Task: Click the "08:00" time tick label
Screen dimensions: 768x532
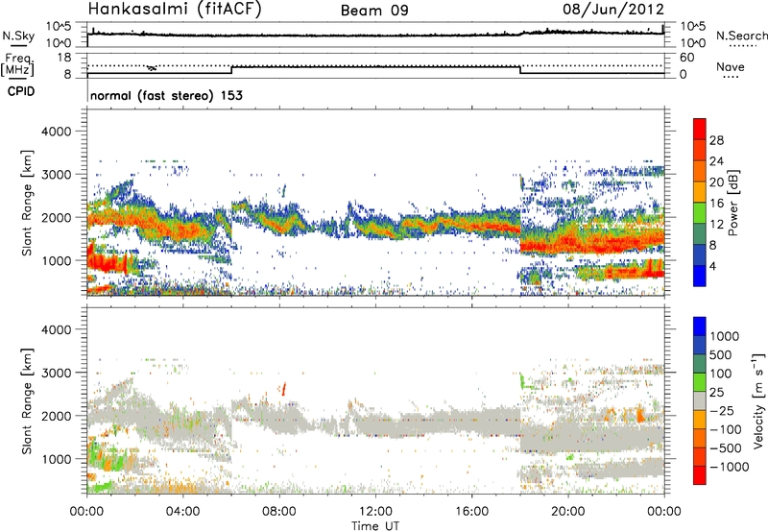Action: pyautogui.click(x=279, y=512)
